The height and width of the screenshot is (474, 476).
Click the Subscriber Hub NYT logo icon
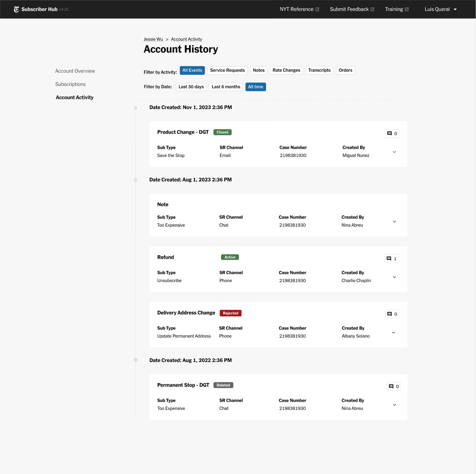tap(16, 9)
